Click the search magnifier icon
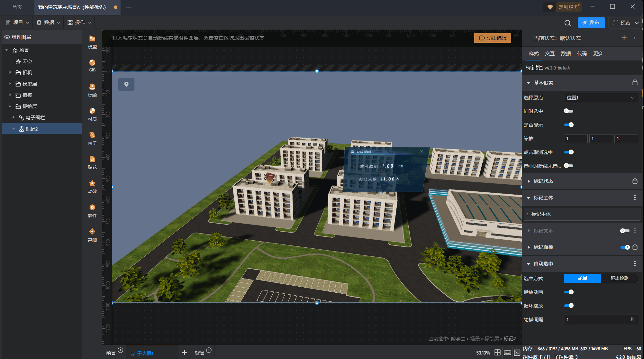 [x=567, y=23]
